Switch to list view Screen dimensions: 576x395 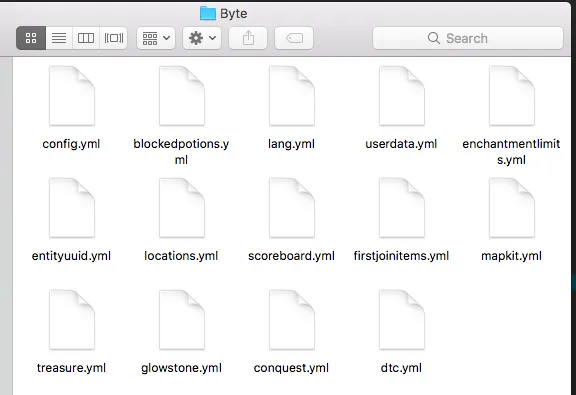(x=59, y=38)
